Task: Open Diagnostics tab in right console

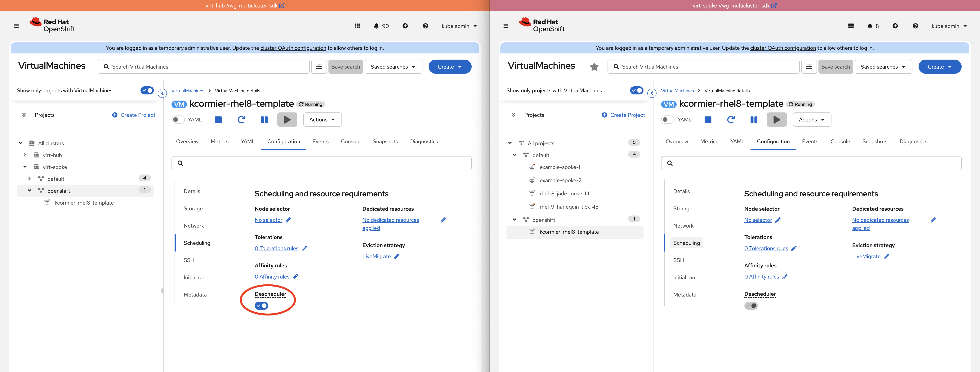Action: coord(913,141)
